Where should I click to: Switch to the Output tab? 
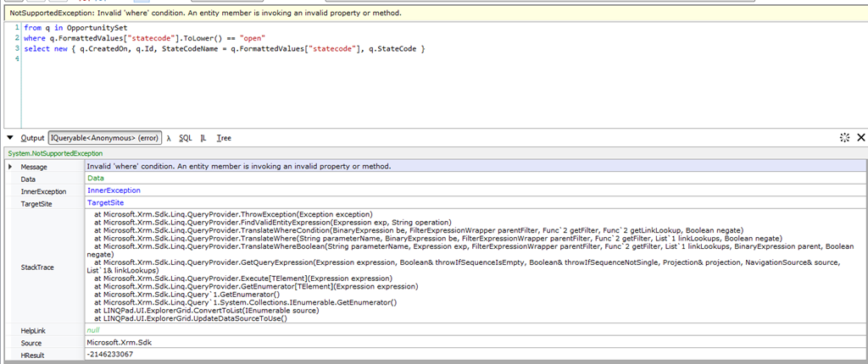click(x=32, y=137)
